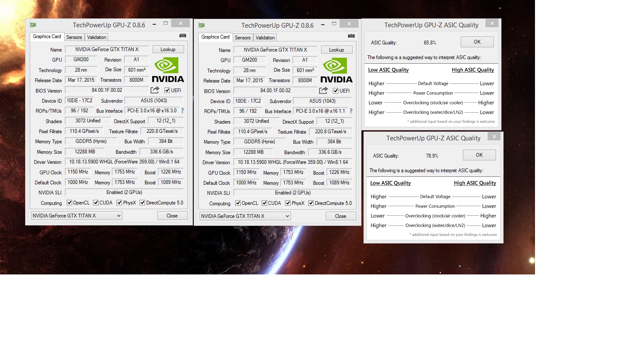Toggle the PhysX checkbox in the left GPU-Z window
Viewport: 644px width, 362px height.
(119, 203)
